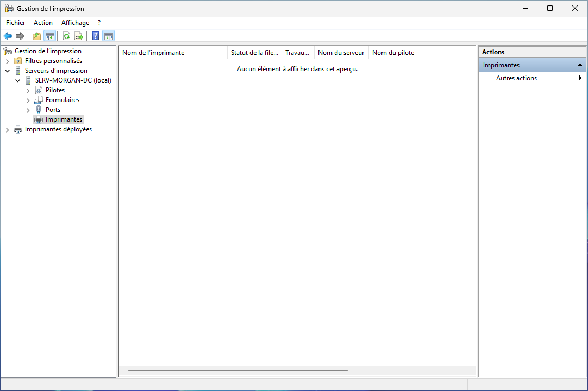Expand the Imprimantes déployées node
588x391 pixels.
(x=8, y=130)
